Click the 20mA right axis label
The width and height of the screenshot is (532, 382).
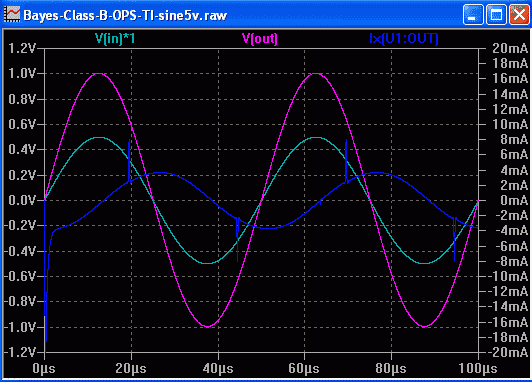point(510,48)
